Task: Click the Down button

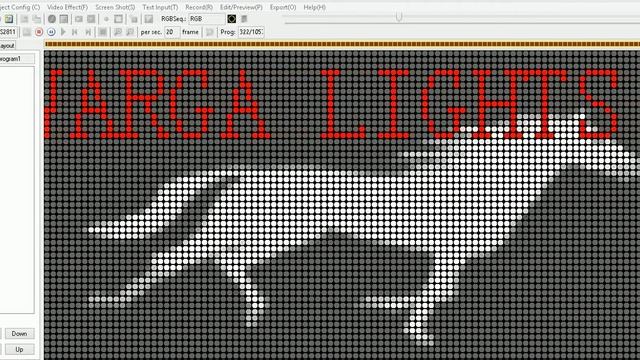Action: pos(19,333)
